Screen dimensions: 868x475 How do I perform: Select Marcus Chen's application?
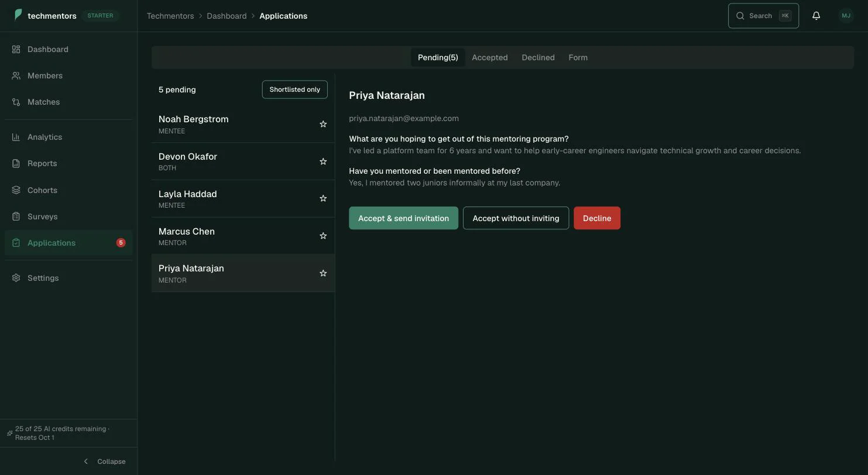click(243, 236)
